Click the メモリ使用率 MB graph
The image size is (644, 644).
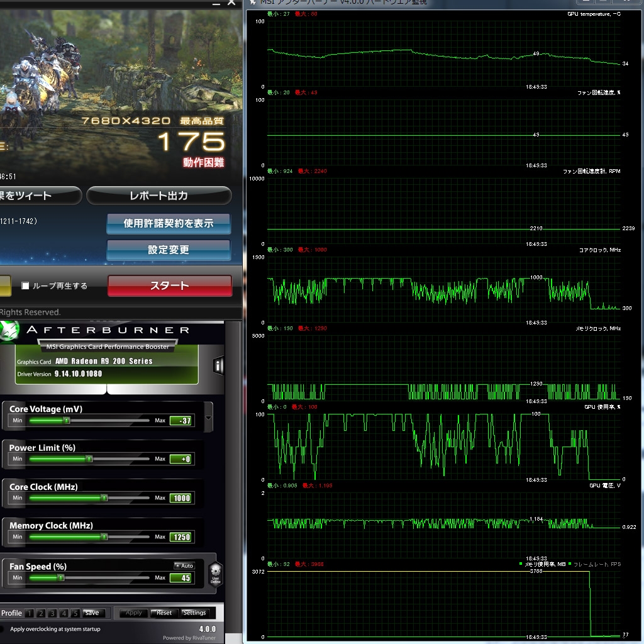(443, 604)
